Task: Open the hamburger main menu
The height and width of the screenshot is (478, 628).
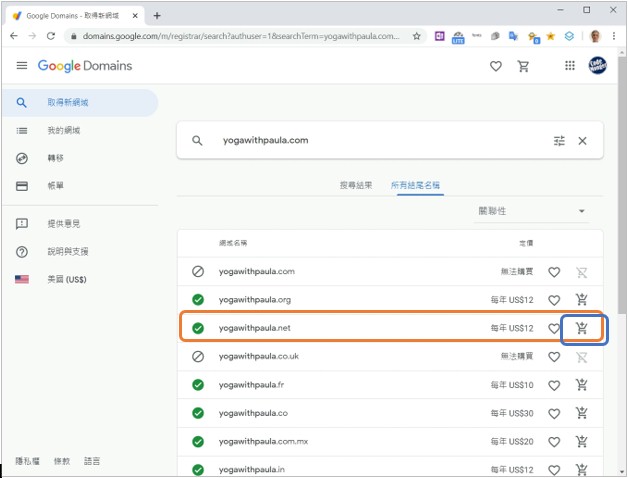Action: coord(22,65)
